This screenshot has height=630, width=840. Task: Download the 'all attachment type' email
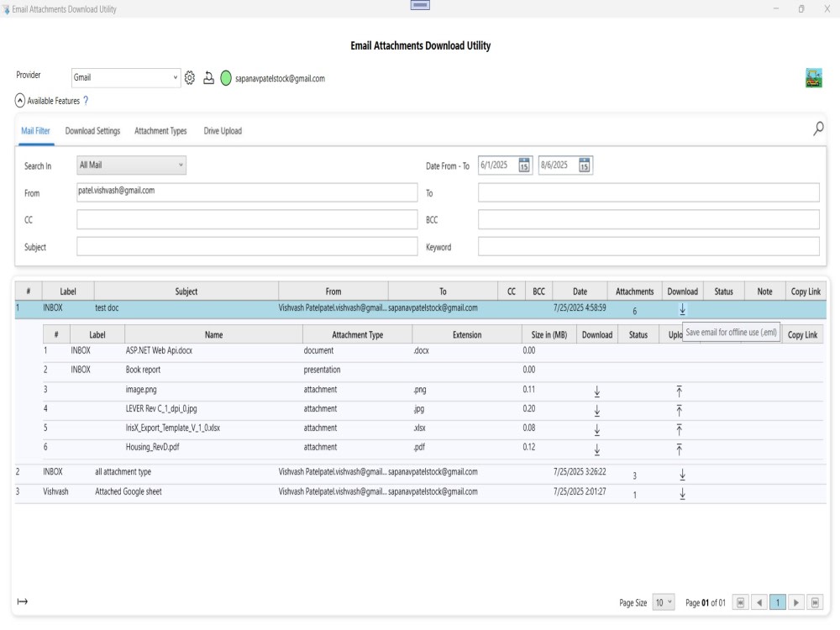(682, 474)
